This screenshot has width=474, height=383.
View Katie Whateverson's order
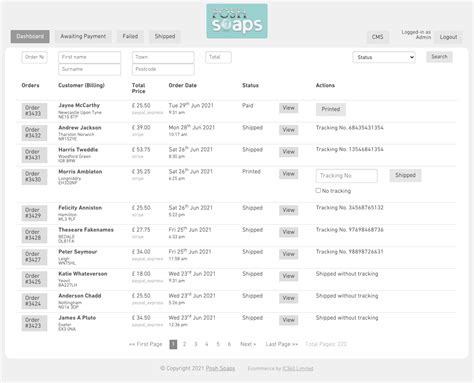tap(288, 276)
